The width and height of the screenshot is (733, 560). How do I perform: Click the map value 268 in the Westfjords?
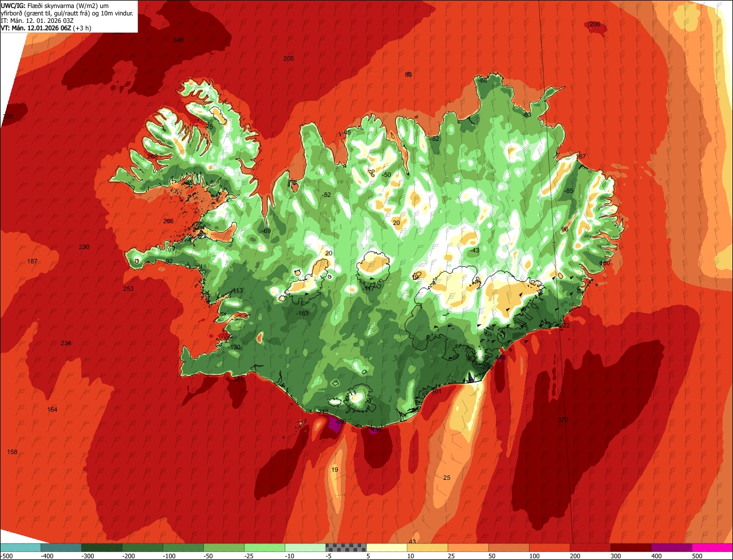[152, 156]
